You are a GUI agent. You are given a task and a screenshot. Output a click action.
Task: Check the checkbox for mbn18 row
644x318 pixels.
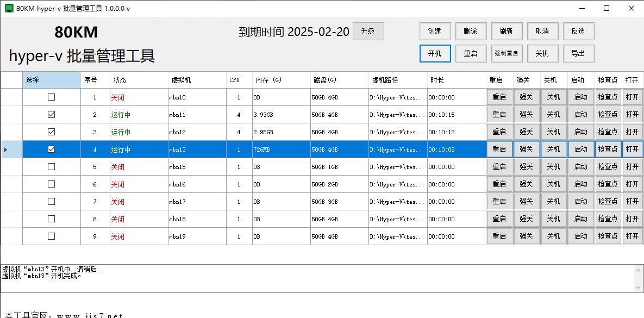point(51,219)
